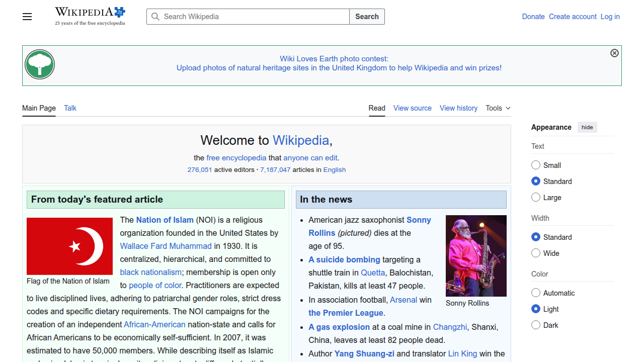Open the black nationalism link
This screenshot has width=644, height=362.
pos(151,272)
